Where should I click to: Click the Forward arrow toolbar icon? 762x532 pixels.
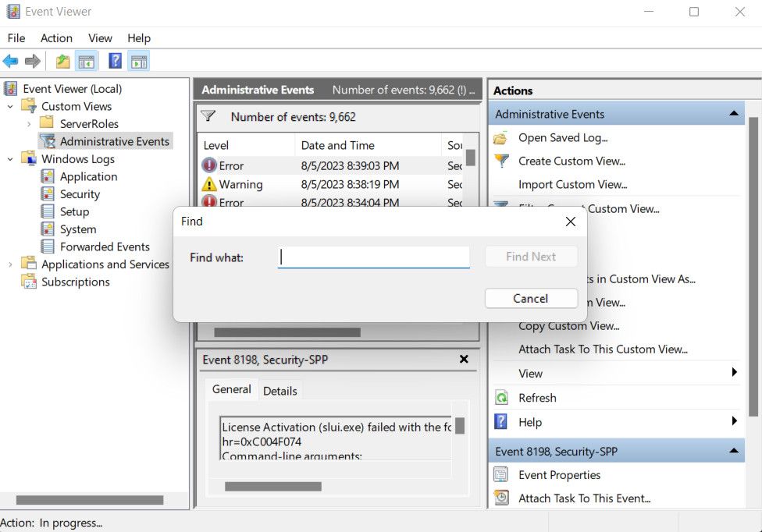click(x=33, y=61)
